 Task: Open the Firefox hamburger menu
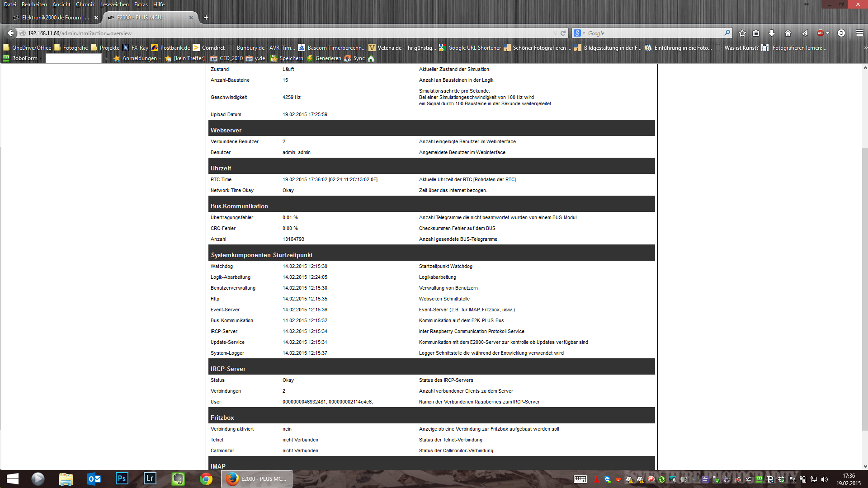tap(859, 33)
